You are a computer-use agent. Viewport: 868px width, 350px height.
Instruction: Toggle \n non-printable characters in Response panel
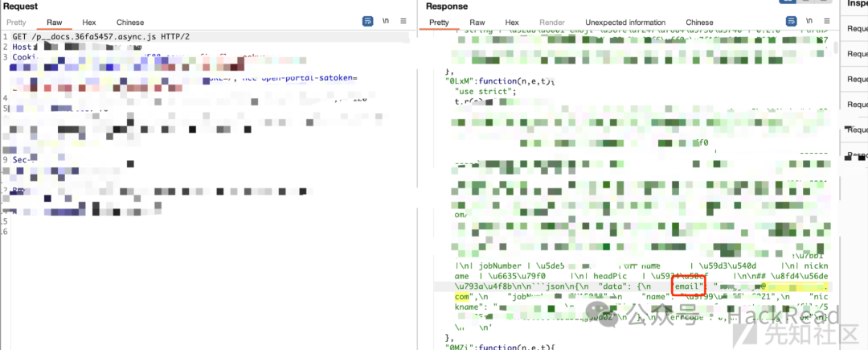[x=810, y=21]
